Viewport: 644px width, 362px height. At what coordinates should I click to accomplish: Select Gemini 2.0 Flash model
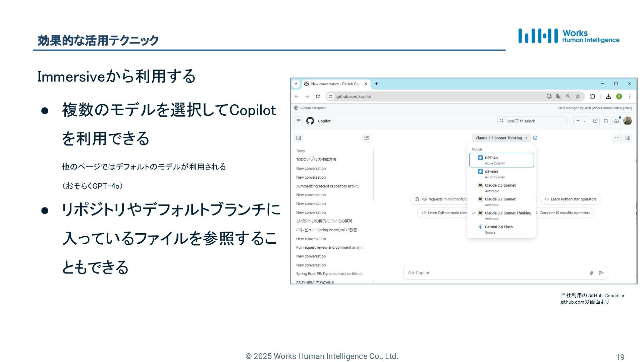(501, 229)
